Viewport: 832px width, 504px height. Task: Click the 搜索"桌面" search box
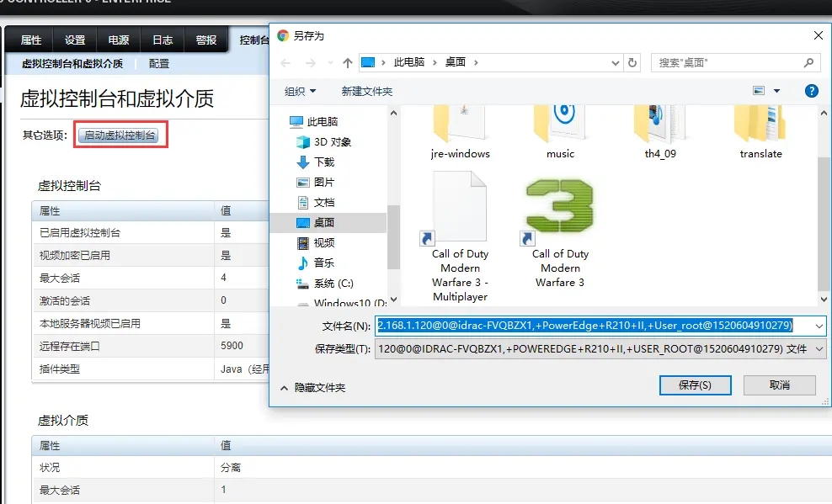(728, 62)
